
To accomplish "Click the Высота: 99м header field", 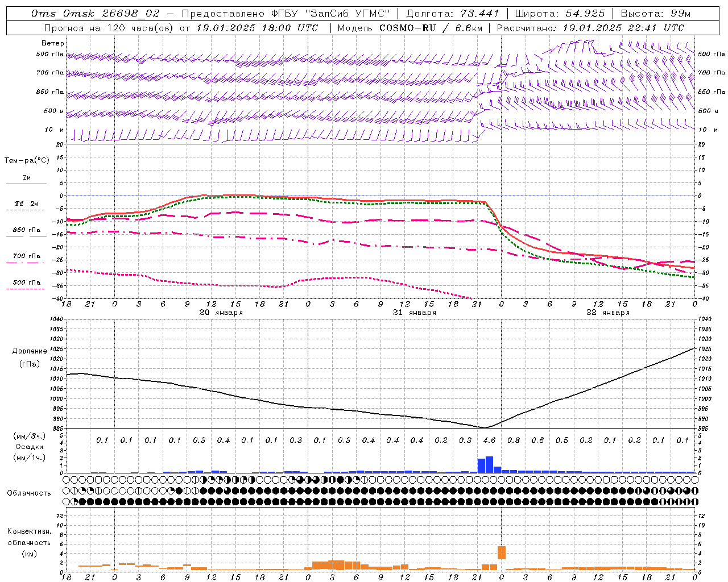I will (656, 14).
